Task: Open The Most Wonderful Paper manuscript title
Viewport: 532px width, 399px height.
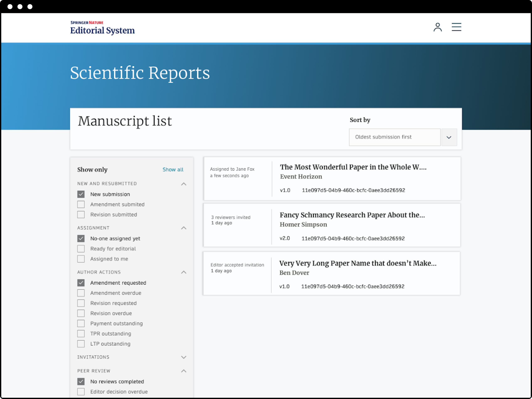Action: [353, 167]
